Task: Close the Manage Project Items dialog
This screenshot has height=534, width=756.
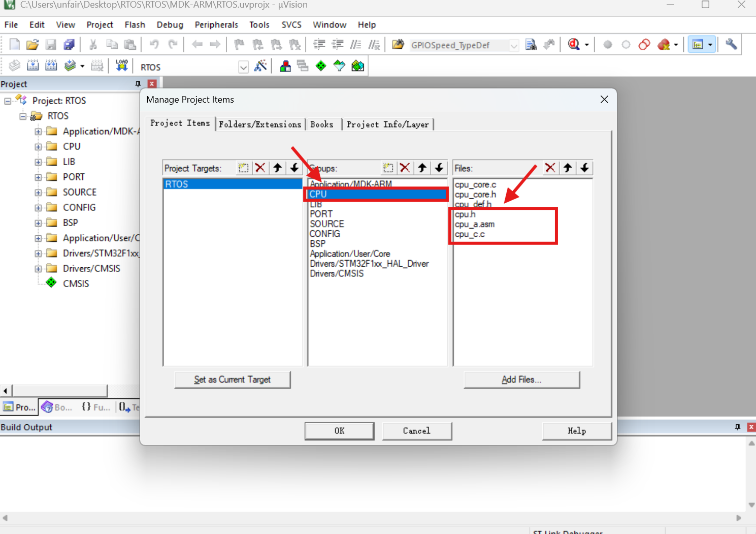Action: 604,100
